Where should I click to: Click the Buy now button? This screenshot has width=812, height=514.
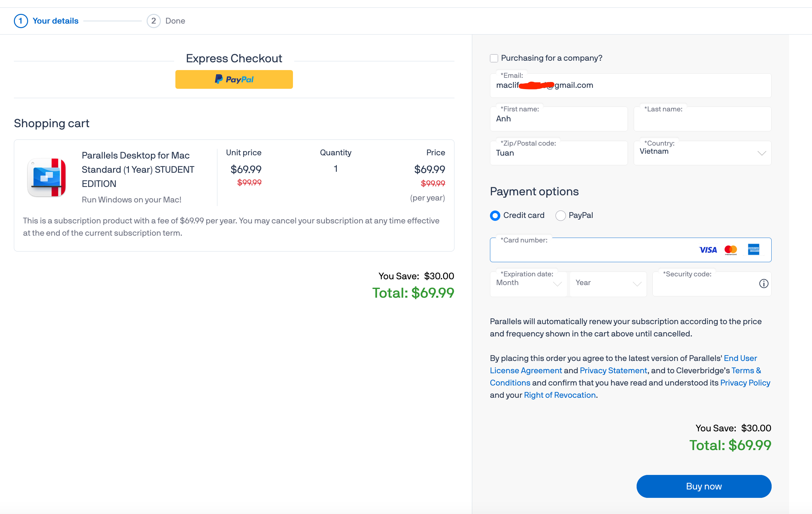point(703,486)
